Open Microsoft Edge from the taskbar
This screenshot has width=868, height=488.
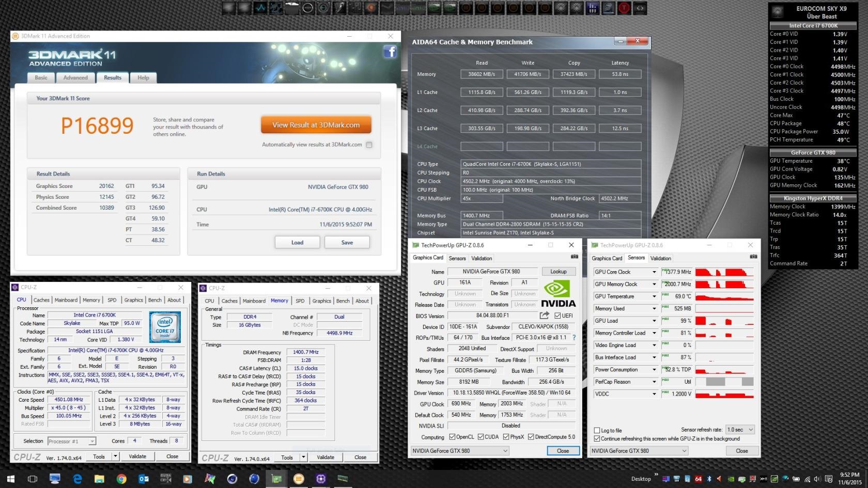[x=78, y=479]
